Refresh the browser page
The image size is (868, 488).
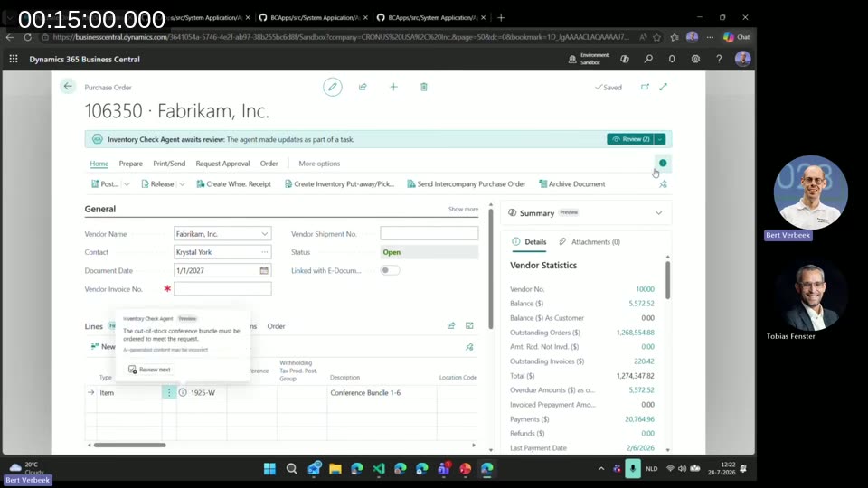tap(28, 37)
